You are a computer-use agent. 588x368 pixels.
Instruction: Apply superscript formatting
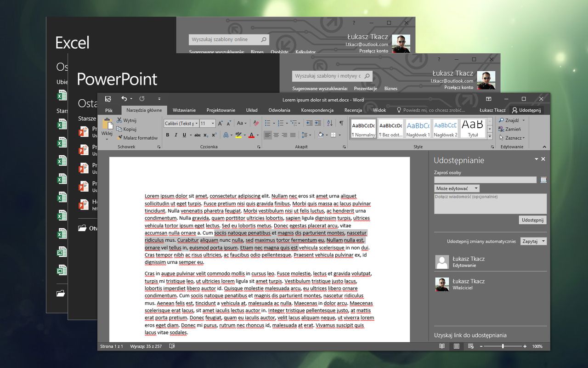[214, 135]
